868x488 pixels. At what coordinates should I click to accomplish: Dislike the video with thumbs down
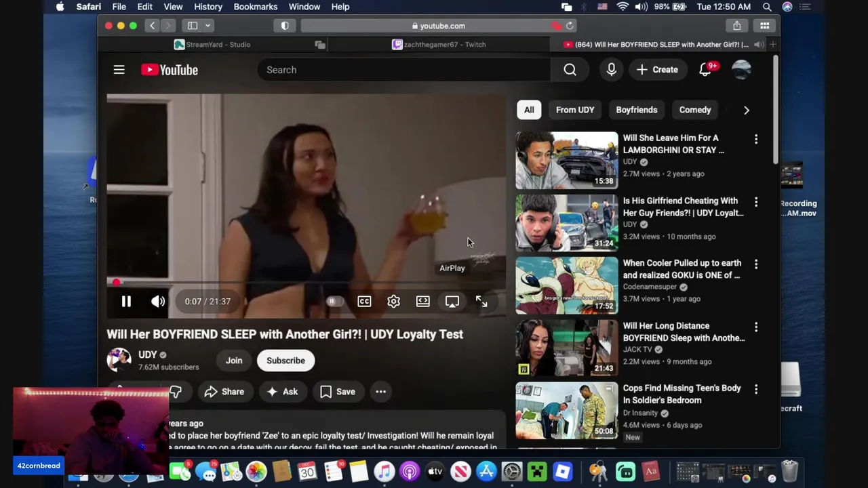(176, 392)
